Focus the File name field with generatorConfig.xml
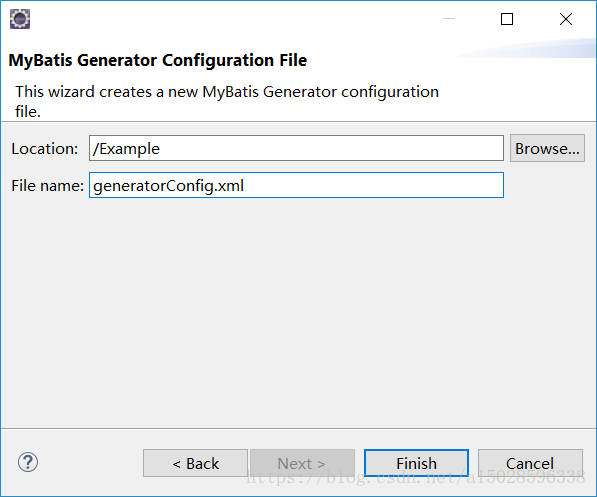This screenshot has height=497, width=597. coord(296,185)
